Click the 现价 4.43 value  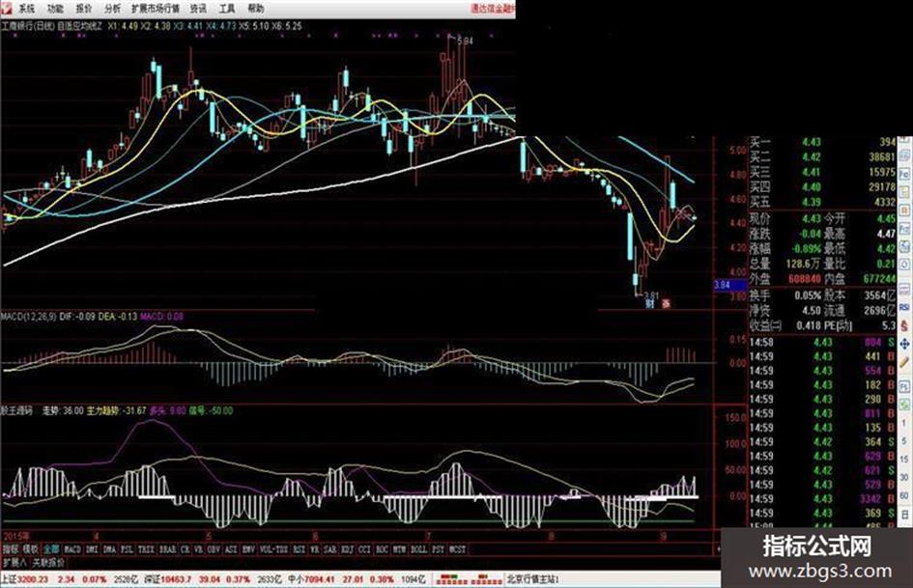tap(812, 219)
